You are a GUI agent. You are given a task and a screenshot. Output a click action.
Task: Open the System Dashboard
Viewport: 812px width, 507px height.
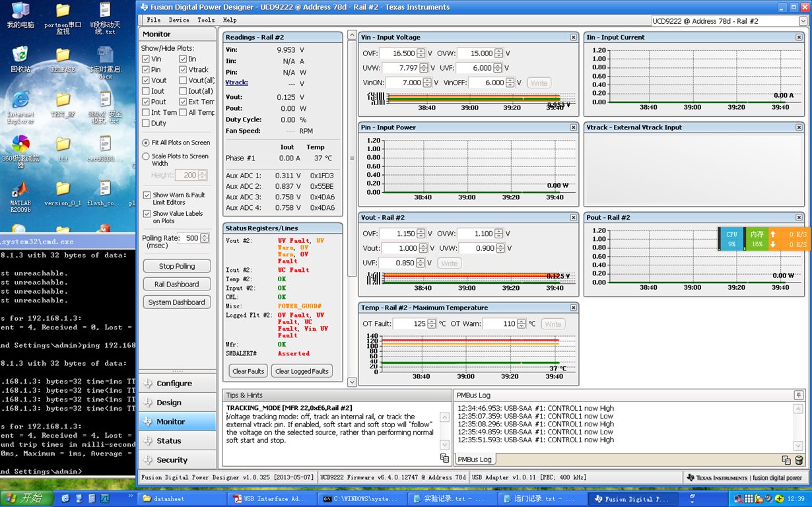[177, 302]
